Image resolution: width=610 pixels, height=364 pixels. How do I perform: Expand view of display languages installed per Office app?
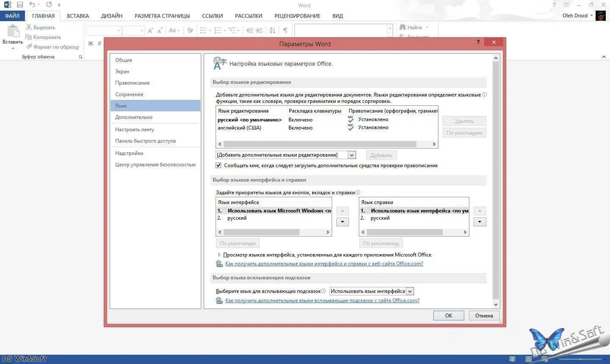tap(219, 255)
